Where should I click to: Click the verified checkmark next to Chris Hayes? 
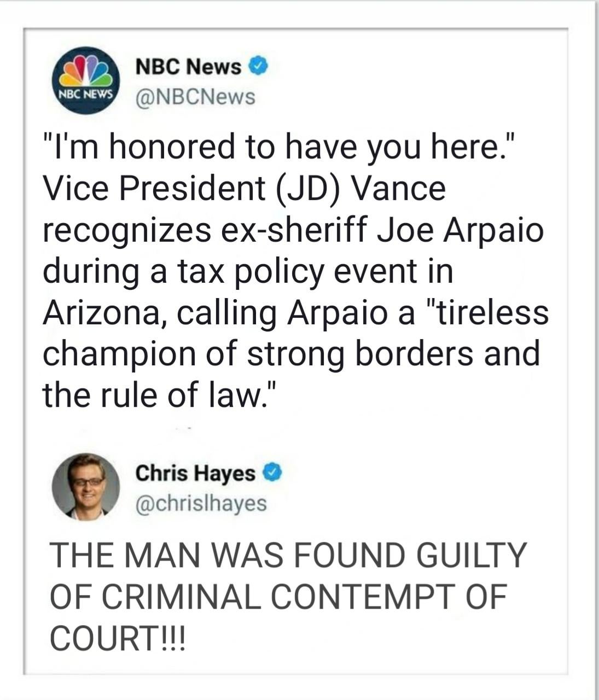[273, 472]
